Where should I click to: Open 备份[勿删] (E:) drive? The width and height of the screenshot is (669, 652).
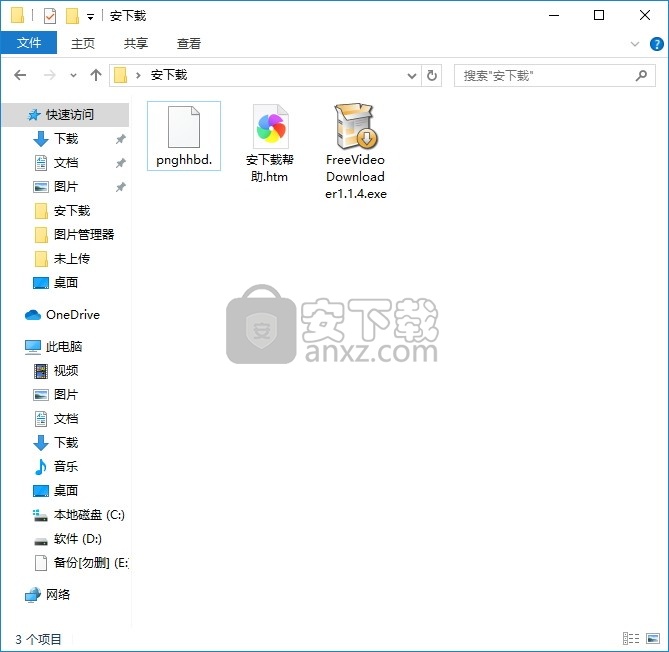(90, 562)
